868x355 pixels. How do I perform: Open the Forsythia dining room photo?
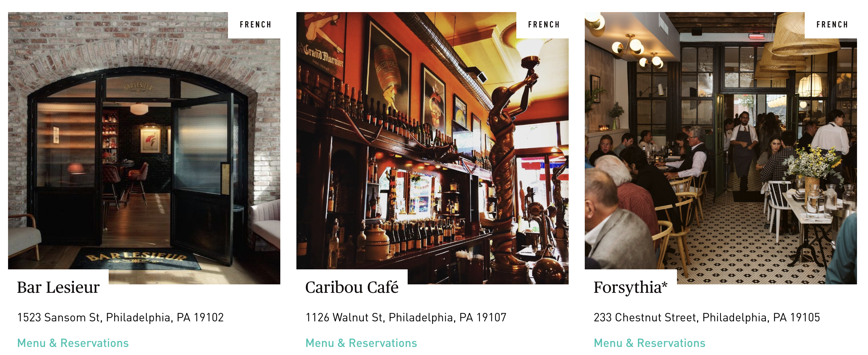pos(721,148)
